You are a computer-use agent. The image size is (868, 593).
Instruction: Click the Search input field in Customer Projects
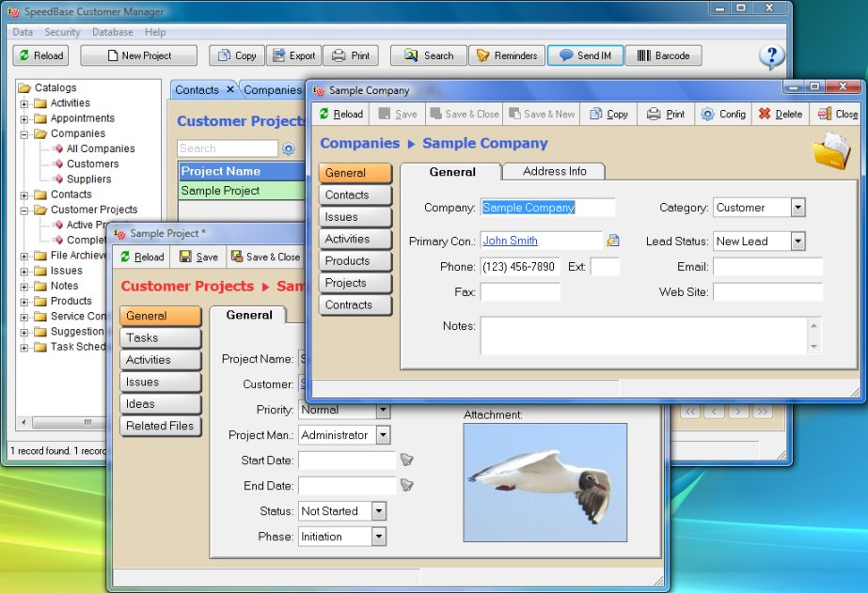[226, 148]
